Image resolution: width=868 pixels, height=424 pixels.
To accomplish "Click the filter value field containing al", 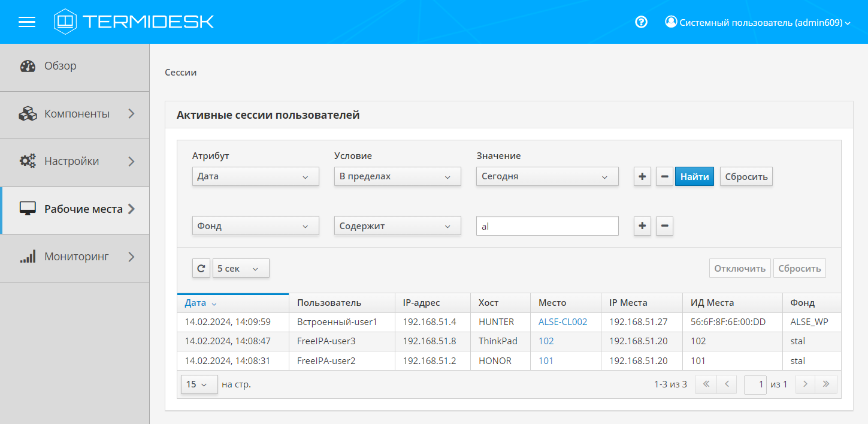I will click(x=547, y=226).
